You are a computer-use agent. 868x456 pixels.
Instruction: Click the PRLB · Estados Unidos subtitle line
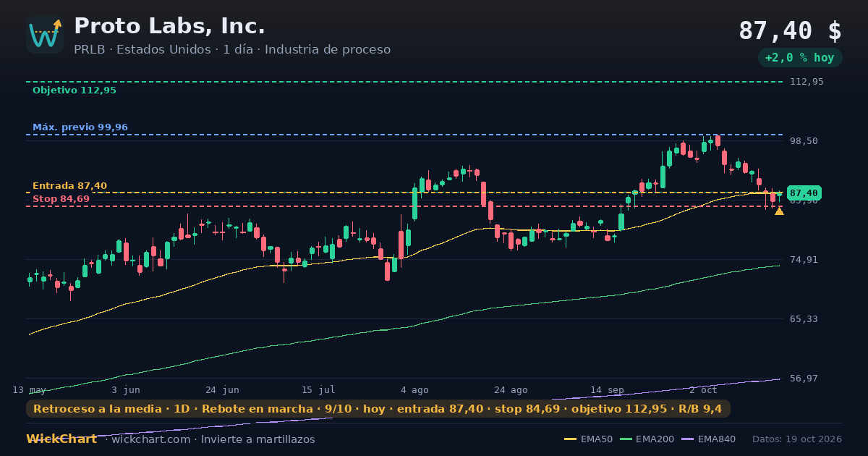232,49
